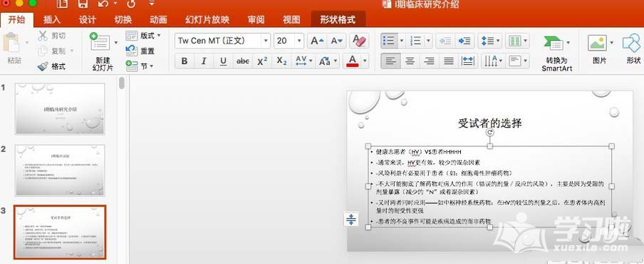Viewport: 644px width, 264px height.
Task: Switch to the 设计 tab
Action: click(x=87, y=20)
